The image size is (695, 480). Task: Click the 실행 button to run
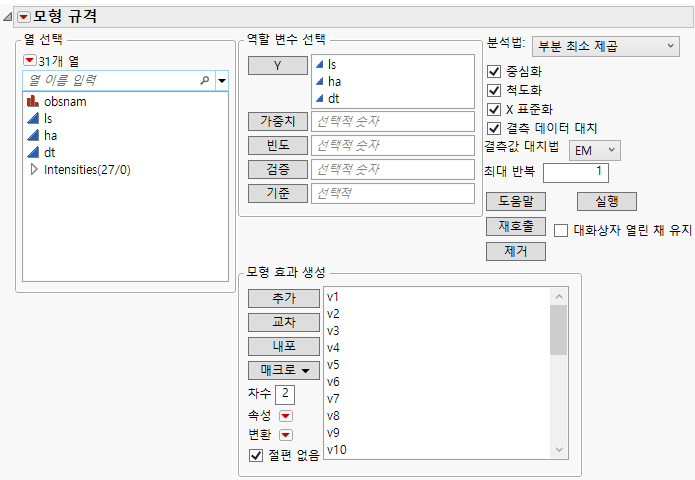pyautogui.click(x=607, y=202)
